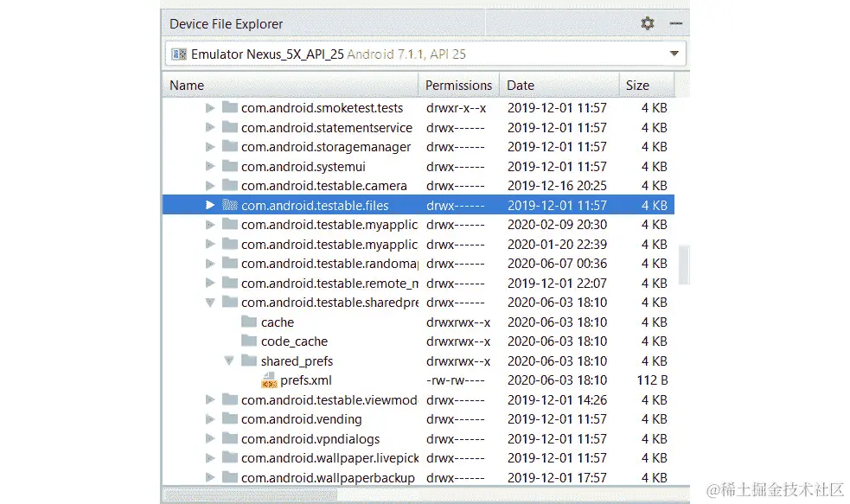Sort by the Permissions column header

click(458, 85)
